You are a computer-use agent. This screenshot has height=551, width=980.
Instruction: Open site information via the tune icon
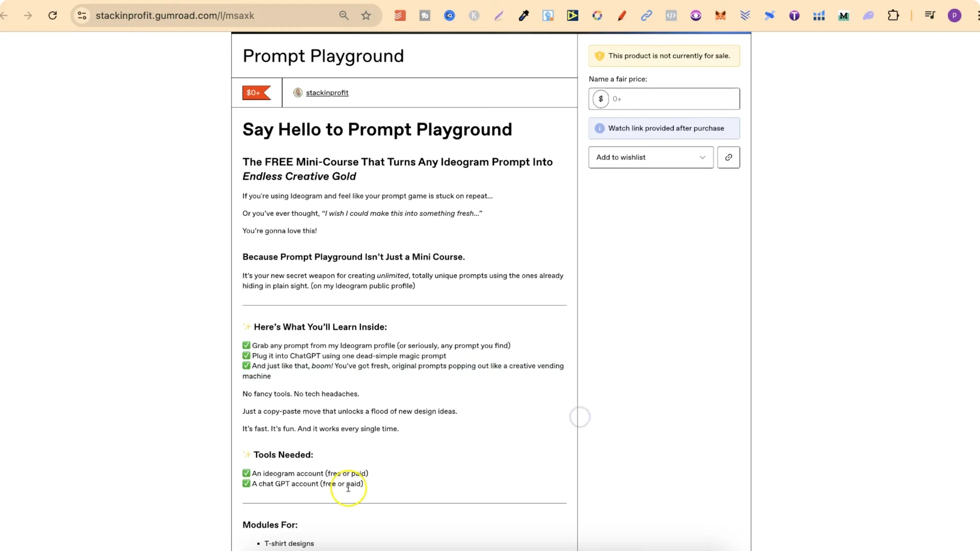pyautogui.click(x=82, y=15)
